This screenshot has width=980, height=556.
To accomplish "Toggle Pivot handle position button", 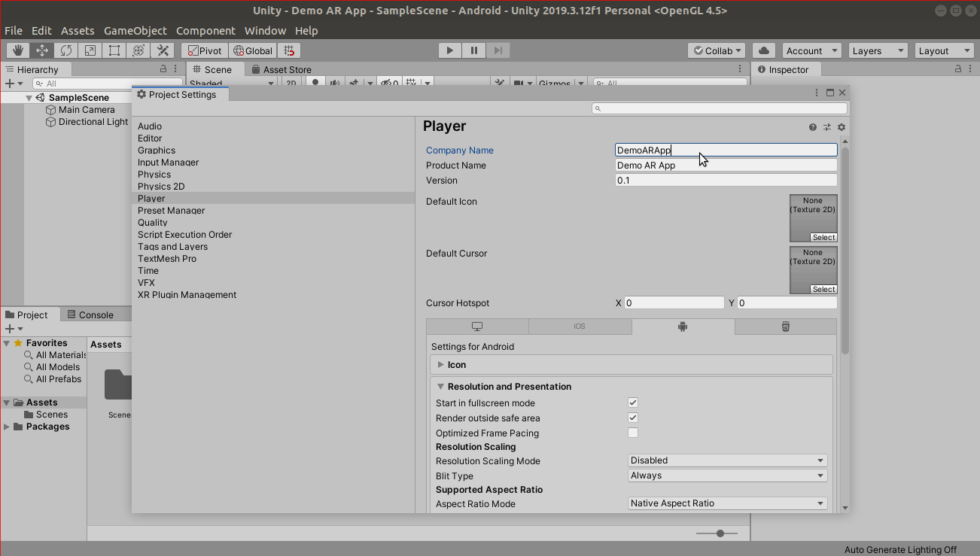I will 205,50.
